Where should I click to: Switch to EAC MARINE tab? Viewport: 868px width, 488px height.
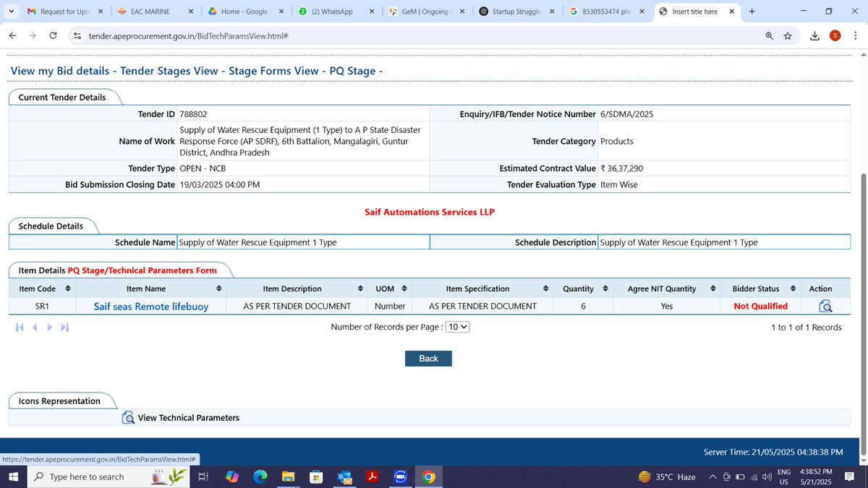[154, 12]
